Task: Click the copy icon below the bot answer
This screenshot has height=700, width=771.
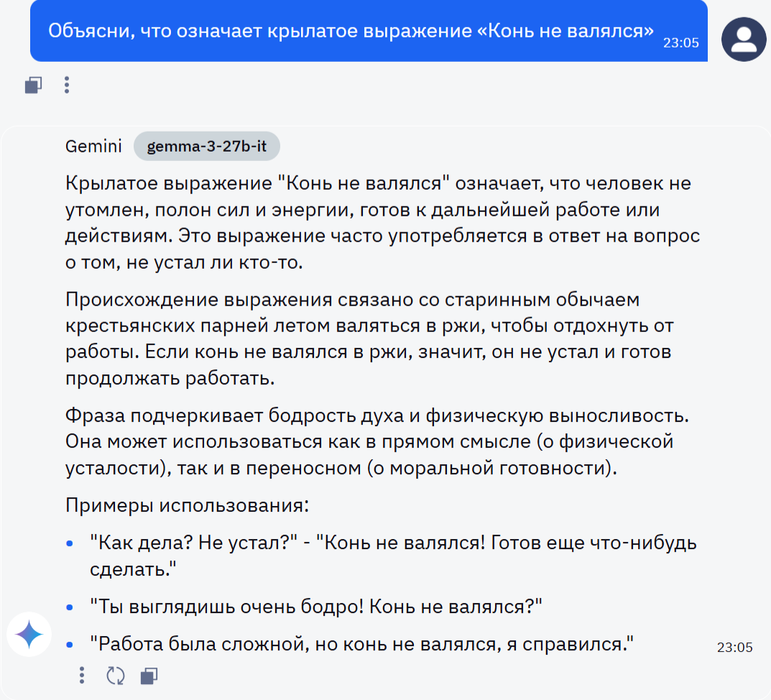Action: [x=149, y=676]
